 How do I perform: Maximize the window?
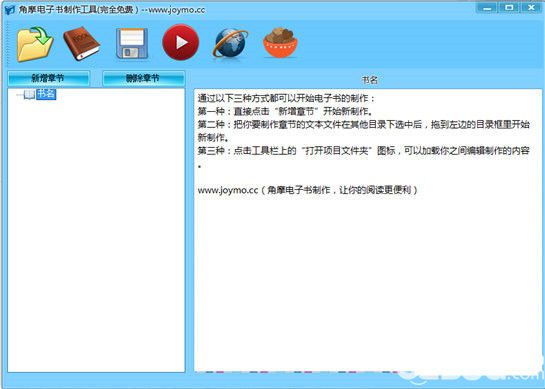click(x=509, y=8)
